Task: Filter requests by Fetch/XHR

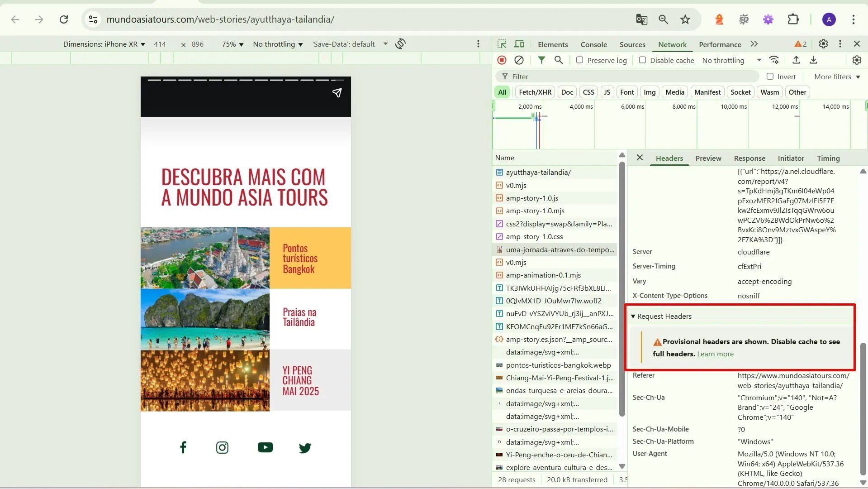Action: [x=535, y=92]
